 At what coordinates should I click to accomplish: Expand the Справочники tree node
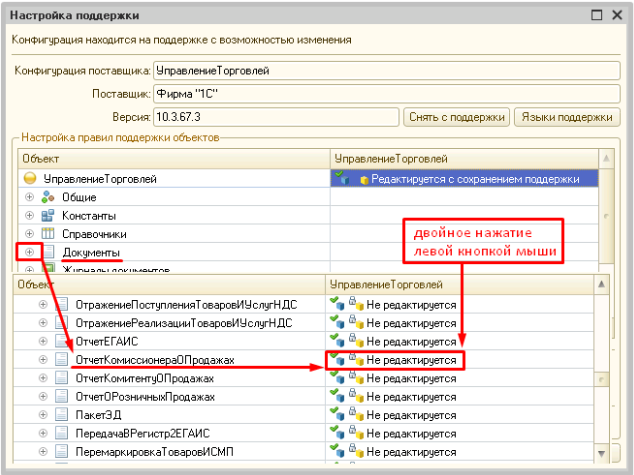point(29,233)
